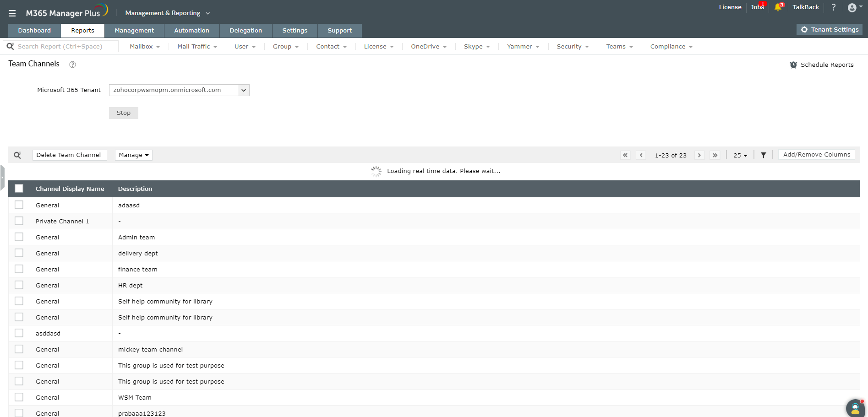Open the Jobs link in header
This screenshot has height=417, width=868.
coord(757,7)
